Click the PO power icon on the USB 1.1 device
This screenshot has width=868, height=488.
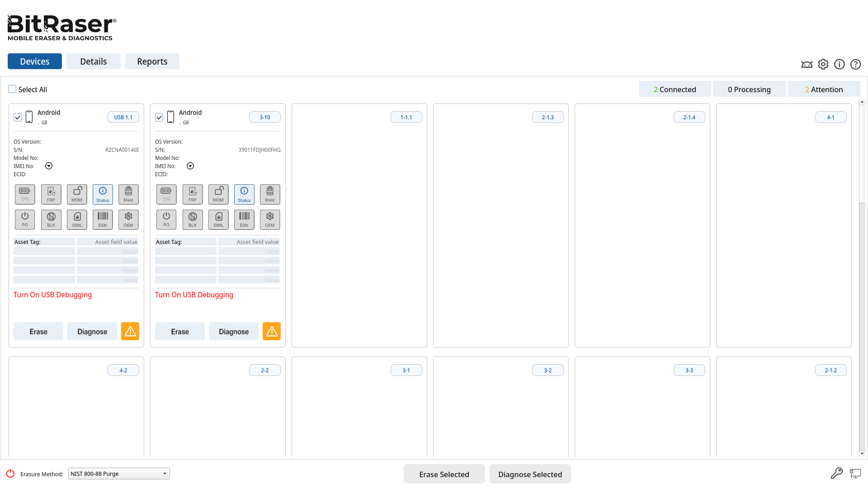pyautogui.click(x=25, y=220)
